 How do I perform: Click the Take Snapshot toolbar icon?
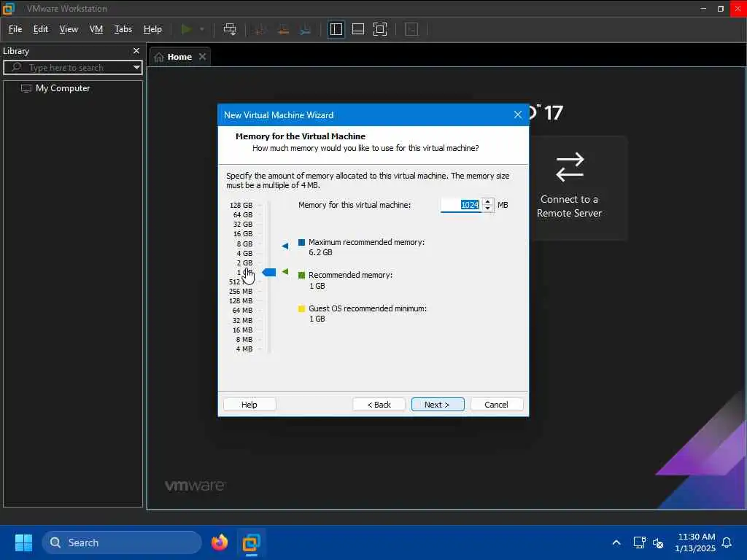pyautogui.click(x=260, y=29)
